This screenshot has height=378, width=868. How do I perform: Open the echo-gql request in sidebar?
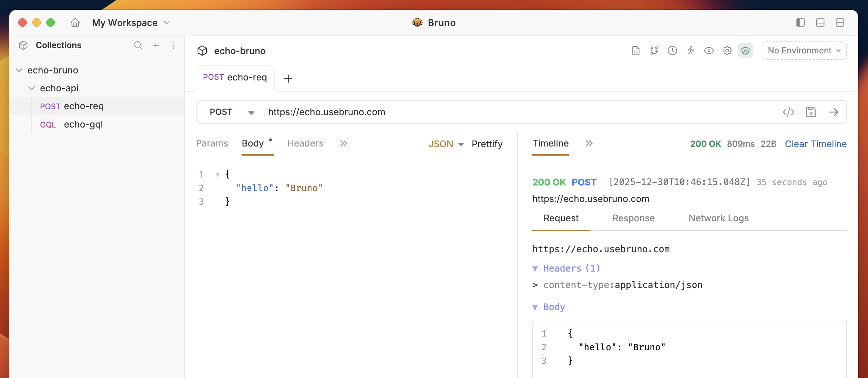pos(97,124)
